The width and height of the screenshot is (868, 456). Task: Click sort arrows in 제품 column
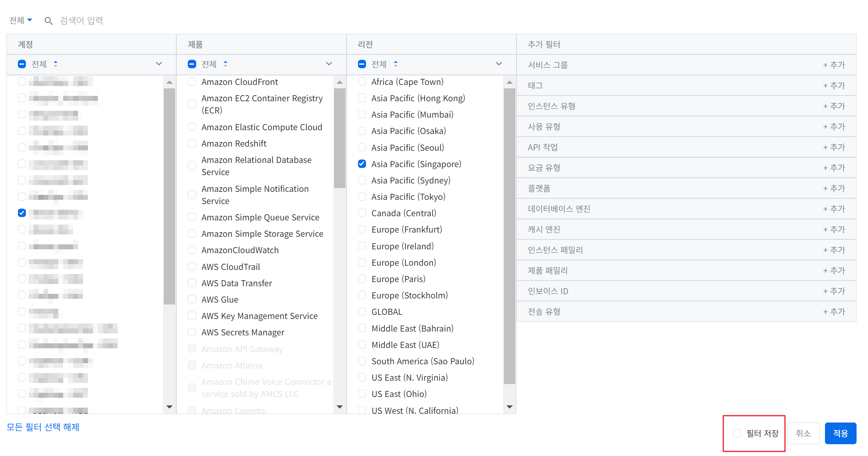tap(225, 64)
